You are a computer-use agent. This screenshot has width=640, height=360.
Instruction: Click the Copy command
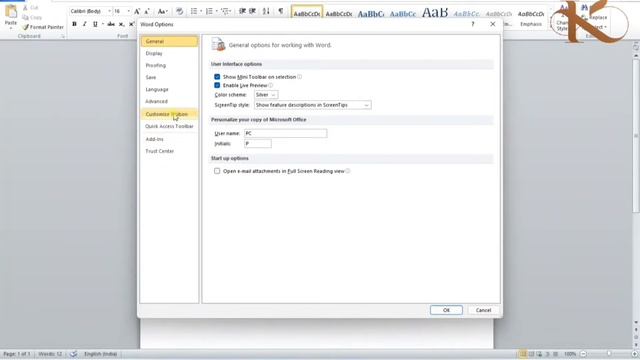[x=32, y=18]
